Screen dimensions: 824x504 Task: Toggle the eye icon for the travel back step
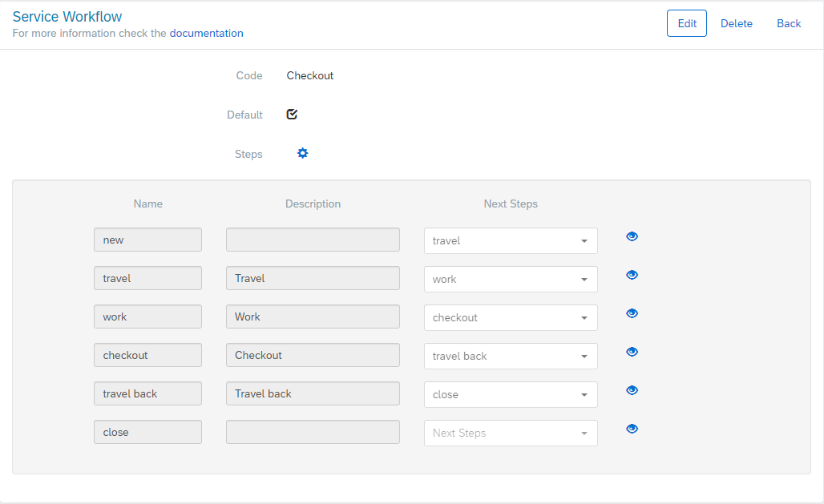[x=632, y=390]
